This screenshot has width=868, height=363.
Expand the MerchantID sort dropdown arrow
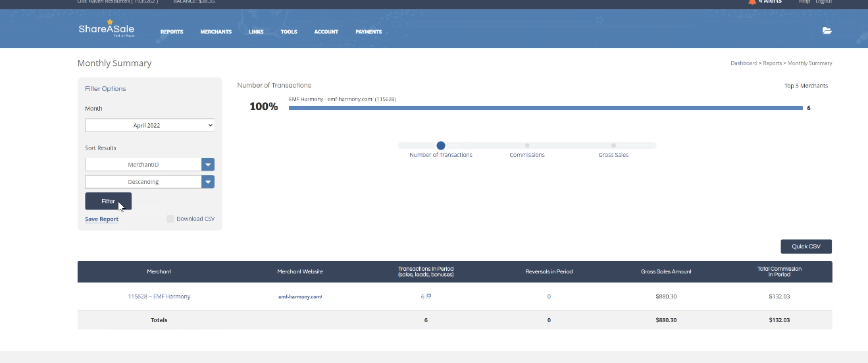(208, 165)
